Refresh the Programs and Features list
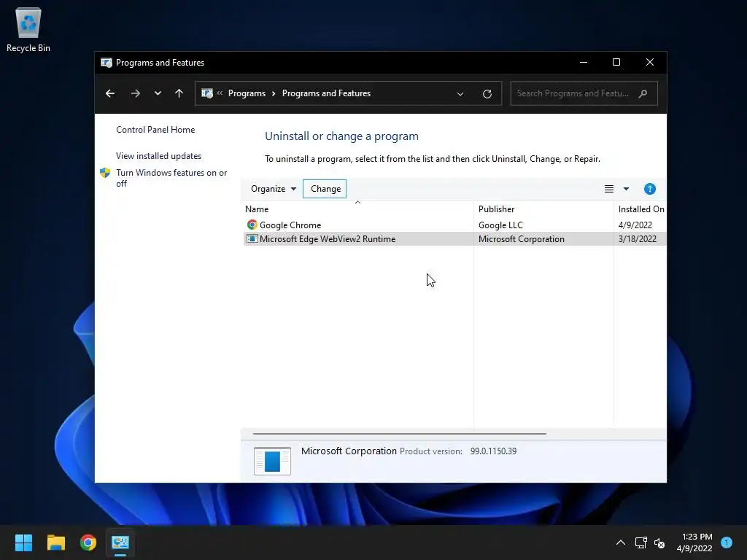The width and height of the screenshot is (747, 560). pos(487,94)
